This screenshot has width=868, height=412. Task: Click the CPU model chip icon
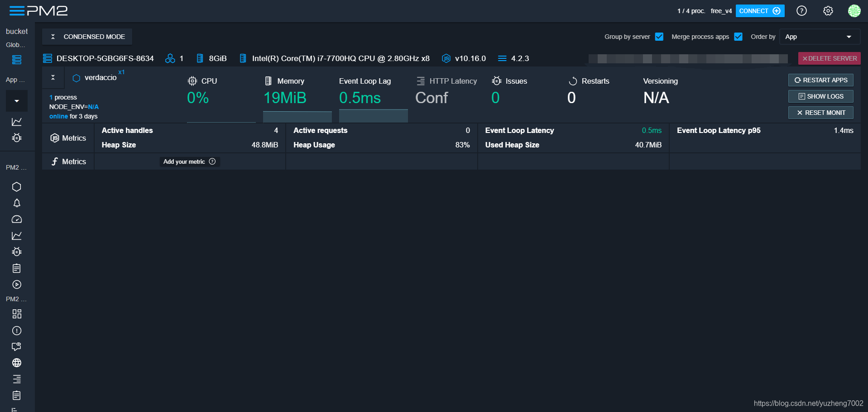243,58
